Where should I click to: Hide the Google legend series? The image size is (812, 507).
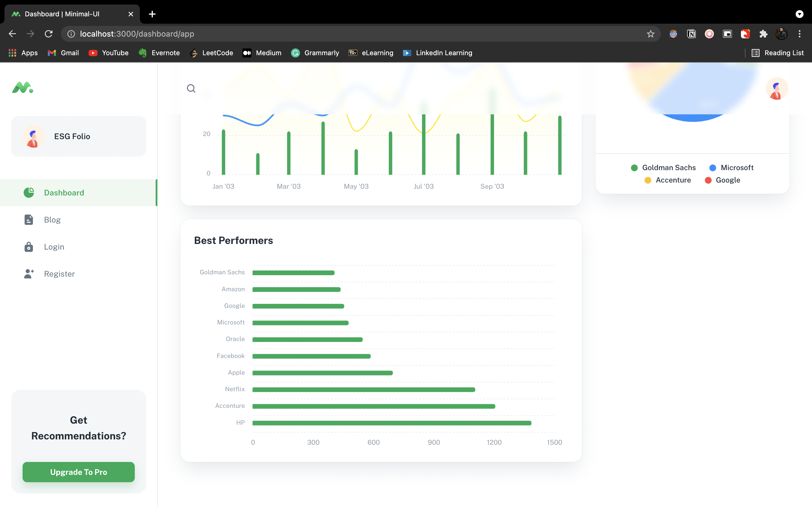pos(722,180)
